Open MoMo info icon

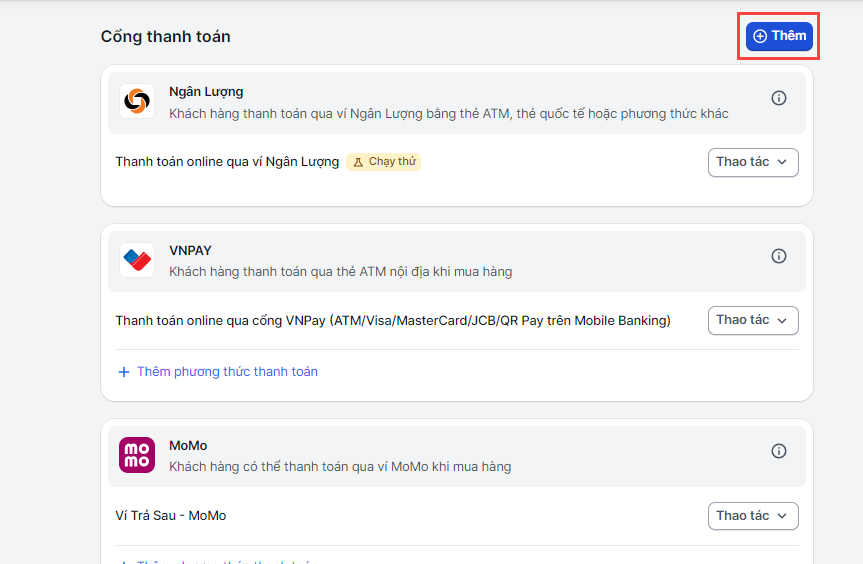[779, 451]
